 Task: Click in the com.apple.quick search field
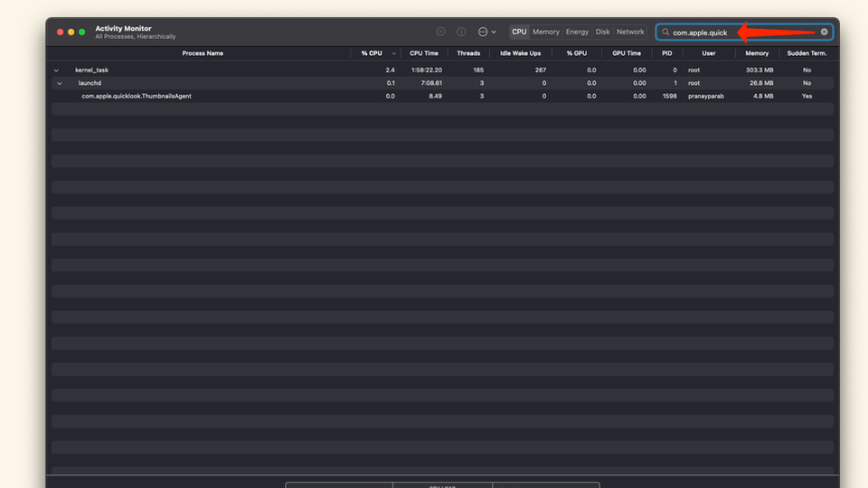point(744,33)
